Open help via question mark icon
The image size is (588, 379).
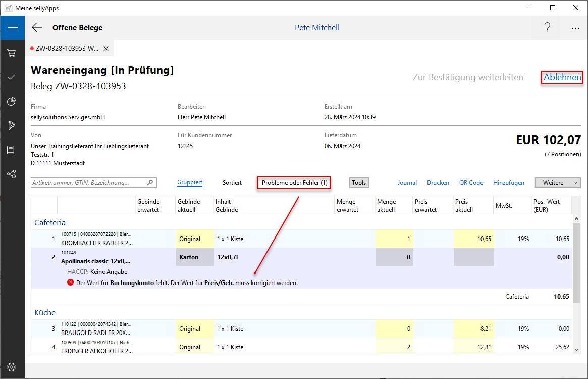(x=547, y=28)
